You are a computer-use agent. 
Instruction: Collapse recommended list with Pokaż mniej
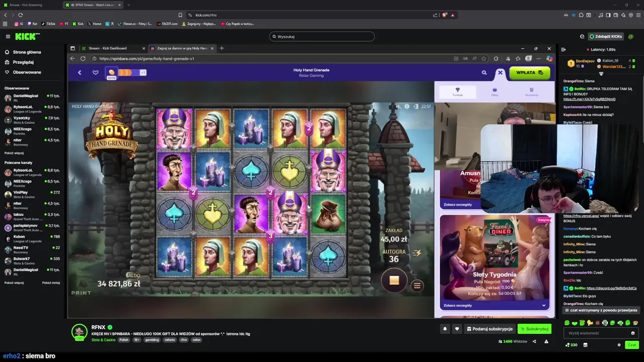point(51,283)
